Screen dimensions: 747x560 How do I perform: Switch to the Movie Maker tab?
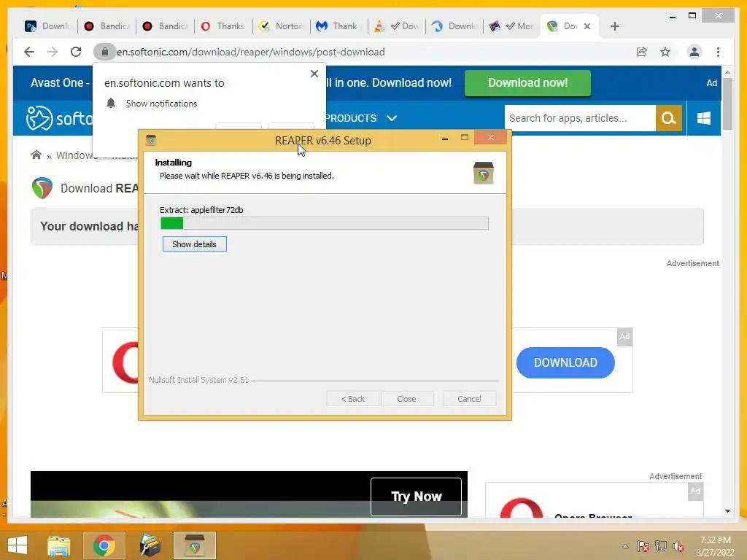tap(511, 26)
